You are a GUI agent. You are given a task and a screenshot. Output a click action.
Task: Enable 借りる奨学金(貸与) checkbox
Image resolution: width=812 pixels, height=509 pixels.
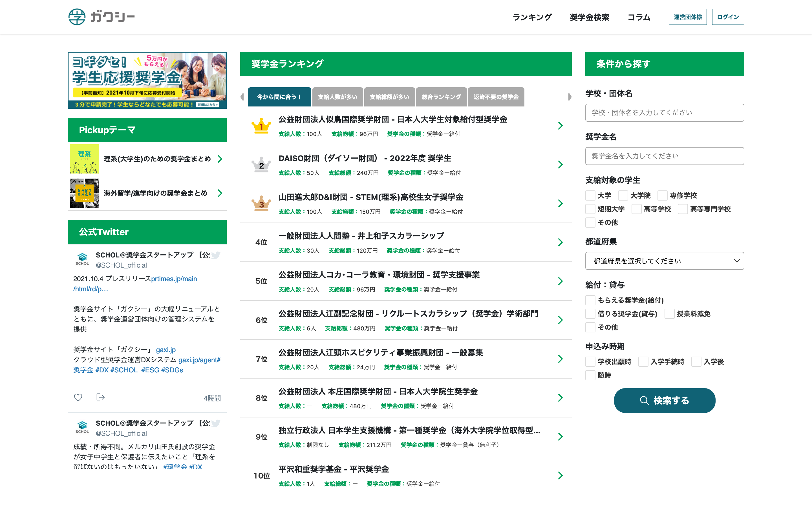pos(590,314)
